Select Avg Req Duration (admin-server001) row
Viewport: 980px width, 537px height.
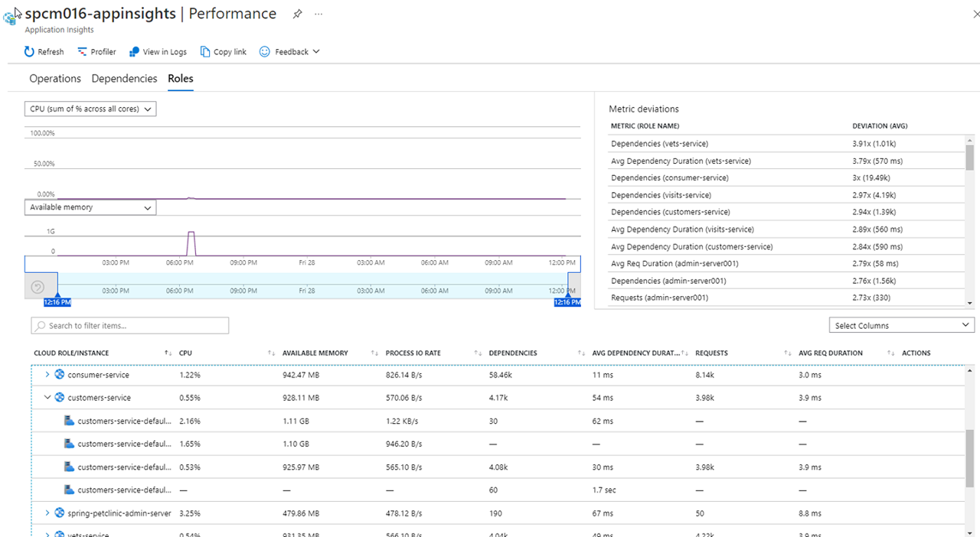[x=787, y=263]
